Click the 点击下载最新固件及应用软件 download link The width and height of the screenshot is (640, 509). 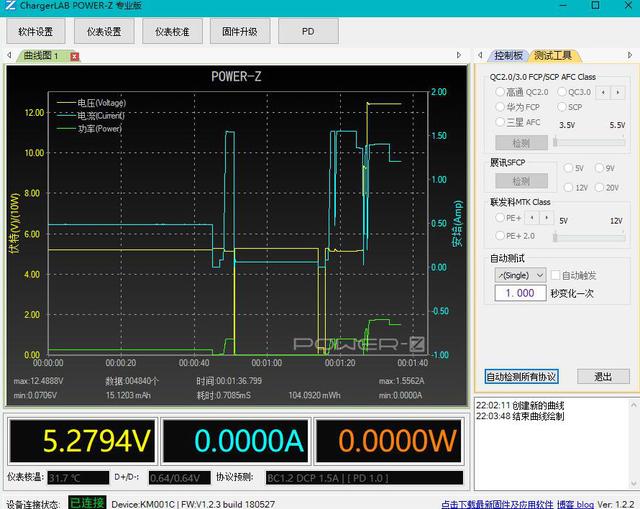[497, 505]
